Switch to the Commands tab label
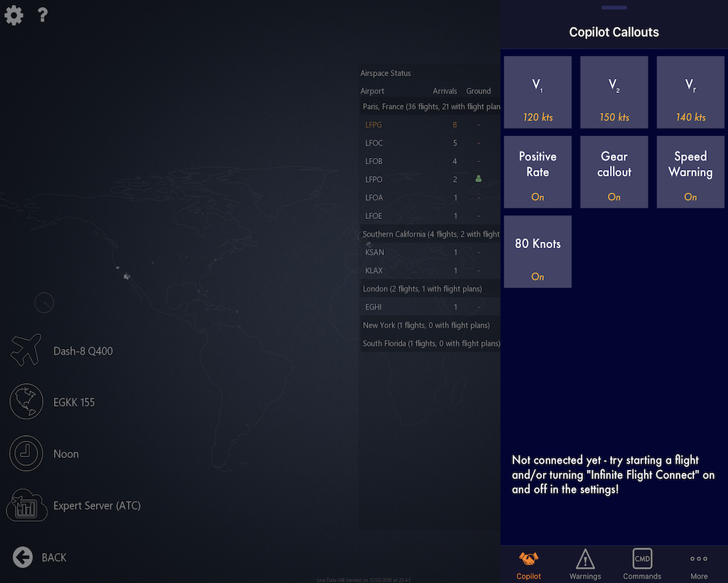Screen dimensions: 728x583 642,576
